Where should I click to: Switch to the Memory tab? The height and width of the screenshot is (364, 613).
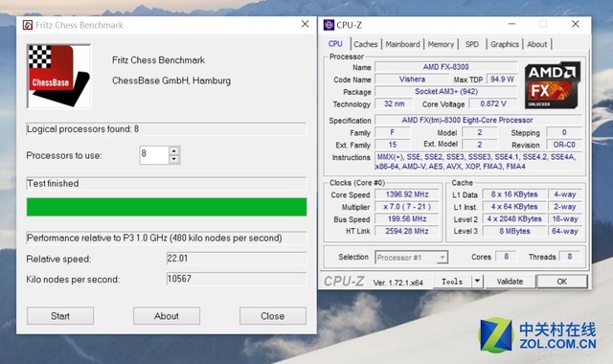pyautogui.click(x=441, y=44)
